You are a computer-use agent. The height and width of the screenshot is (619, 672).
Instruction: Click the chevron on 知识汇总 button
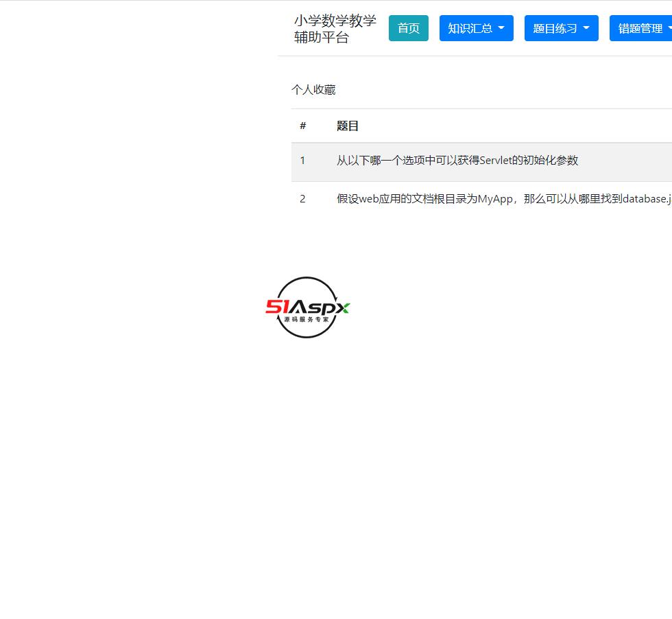point(503,28)
